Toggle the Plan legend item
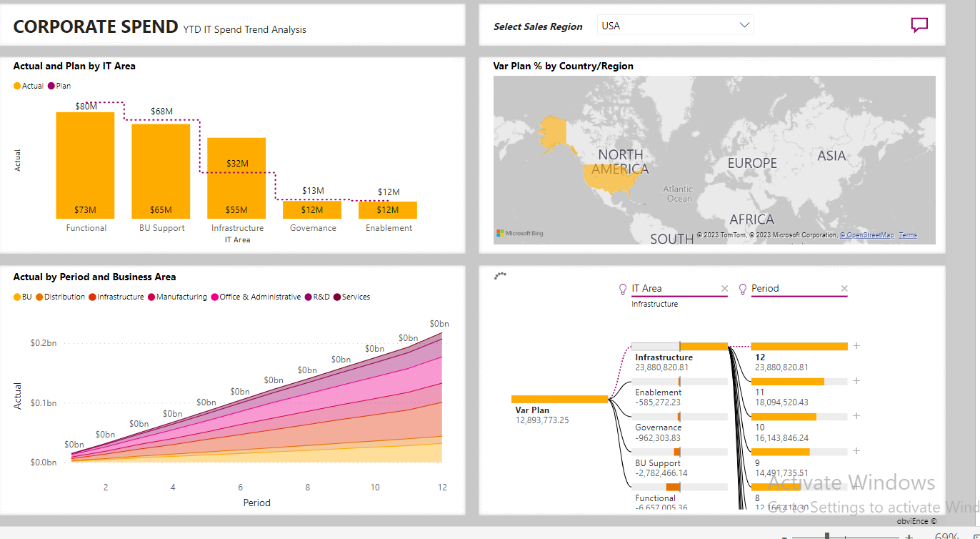 coord(60,86)
